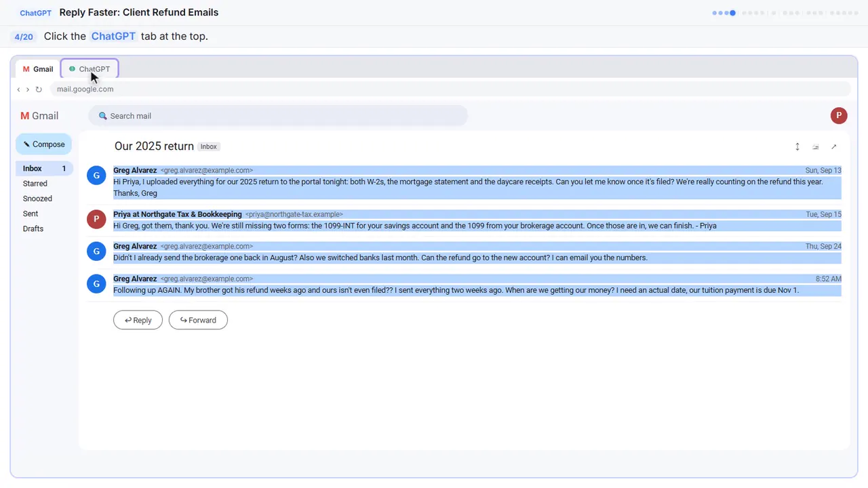Click Greg's avatar on the 8:52 AM message
The image size is (868, 488).
click(96, 284)
